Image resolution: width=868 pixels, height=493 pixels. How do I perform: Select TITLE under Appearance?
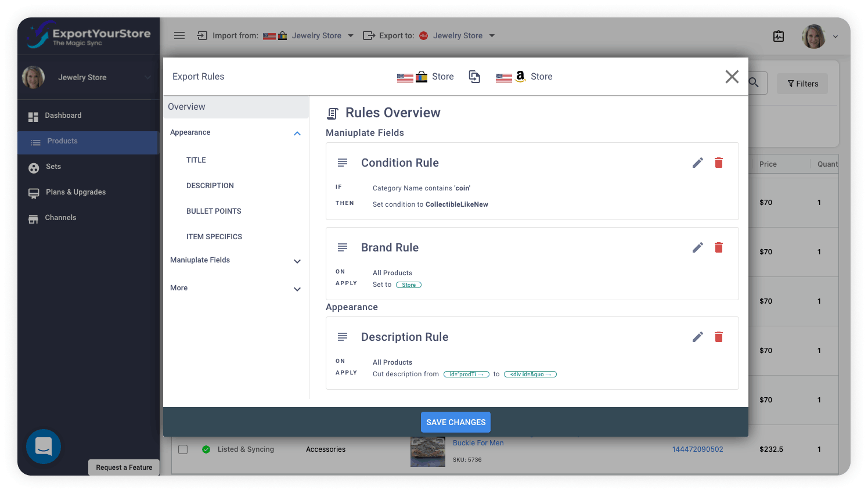click(x=196, y=160)
